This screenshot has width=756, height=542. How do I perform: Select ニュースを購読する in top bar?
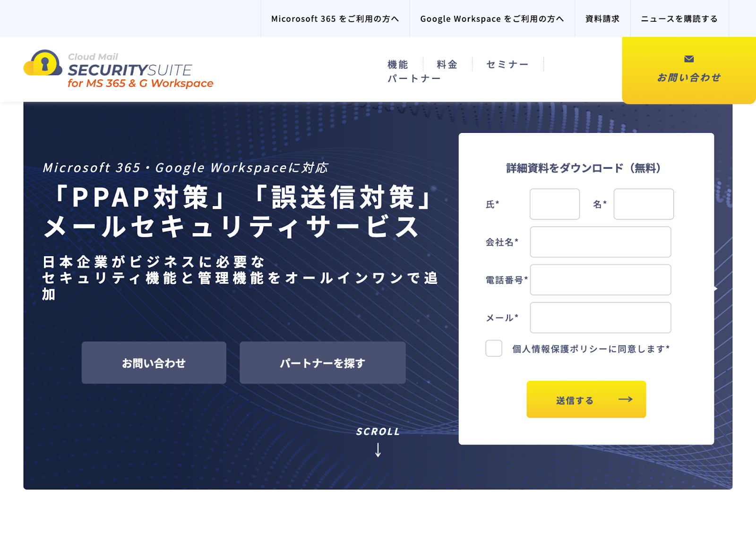[x=679, y=19]
